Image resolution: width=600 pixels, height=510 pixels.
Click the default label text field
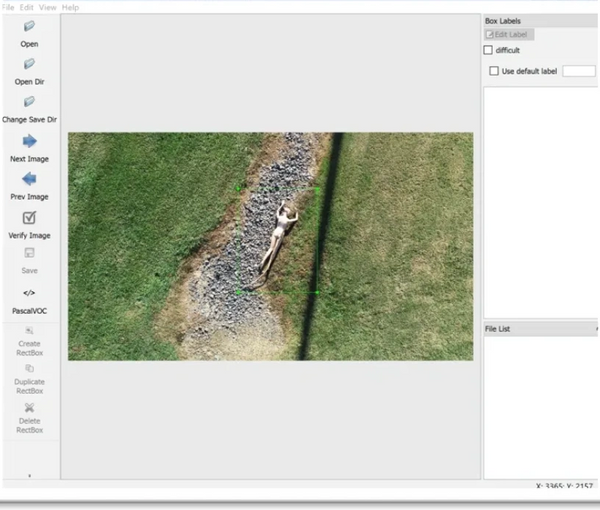578,71
